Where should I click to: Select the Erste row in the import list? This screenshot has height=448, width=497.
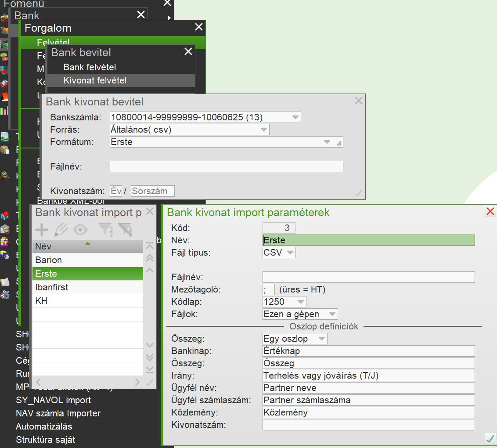click(x=87, y=274)
